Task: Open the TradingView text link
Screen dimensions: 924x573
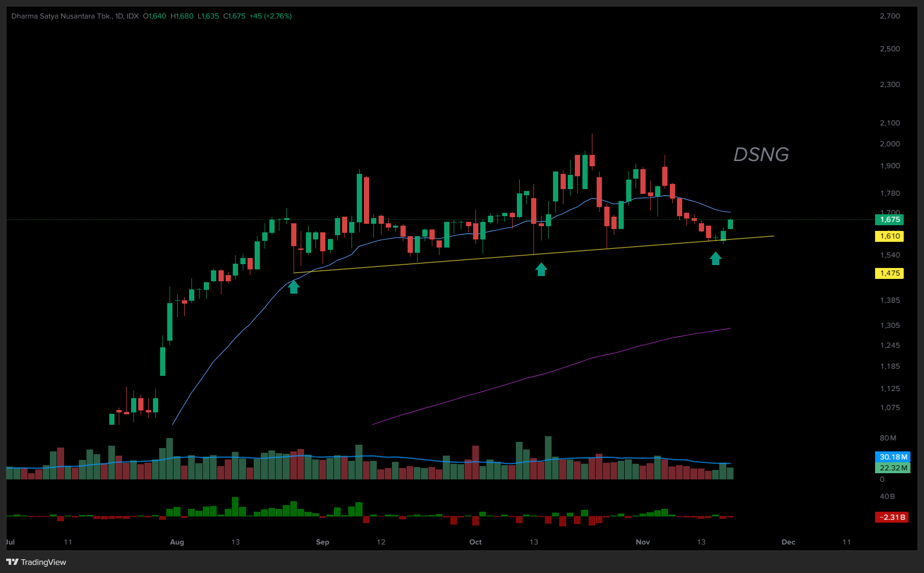Action: coord(43,562)
